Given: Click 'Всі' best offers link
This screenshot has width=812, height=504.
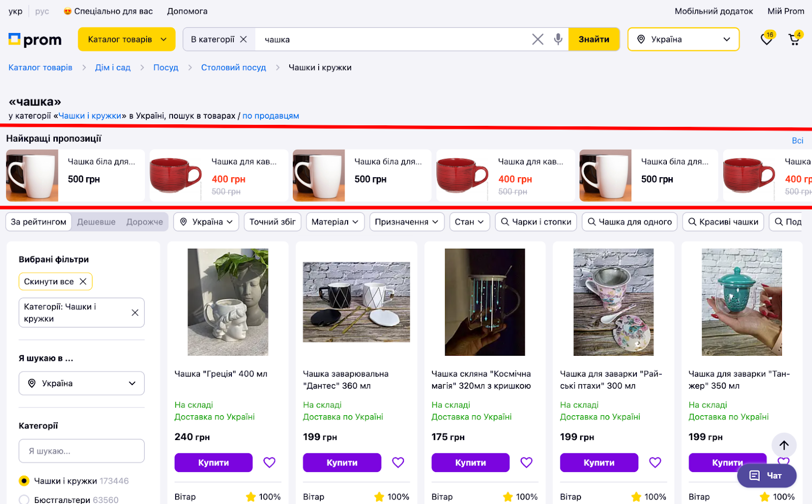Looking at the screenshot, I should point(797,141).
